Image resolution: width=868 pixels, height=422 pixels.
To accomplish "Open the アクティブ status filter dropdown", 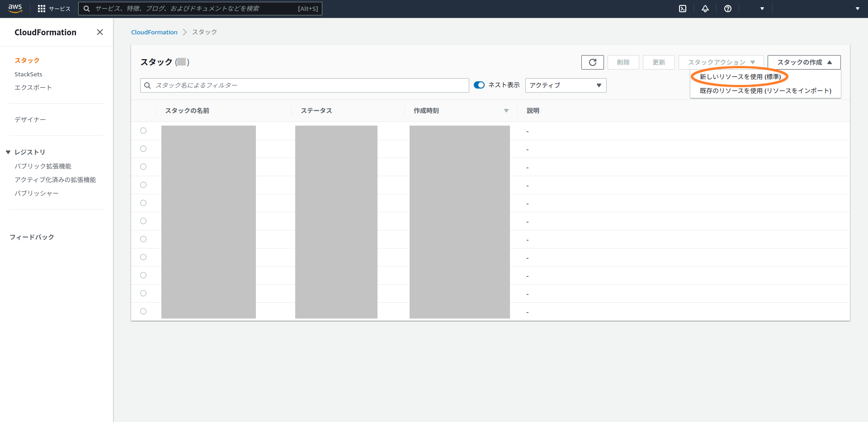I will tap(566, 85).
